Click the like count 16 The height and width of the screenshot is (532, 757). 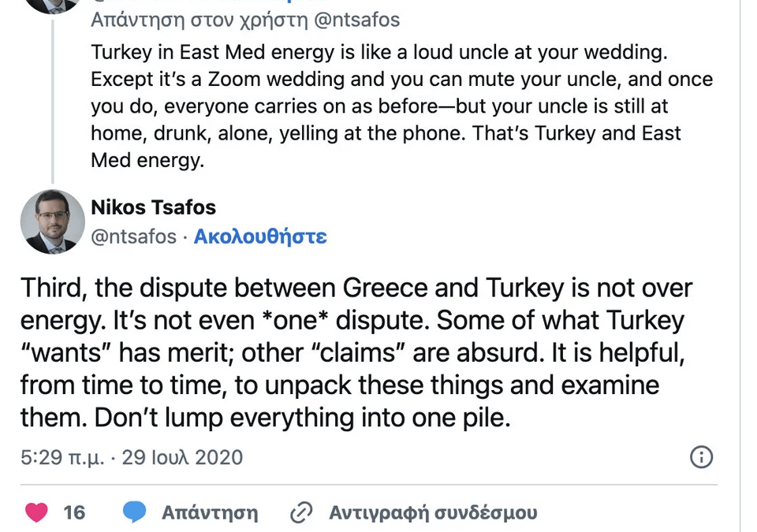tap(74, 513)
